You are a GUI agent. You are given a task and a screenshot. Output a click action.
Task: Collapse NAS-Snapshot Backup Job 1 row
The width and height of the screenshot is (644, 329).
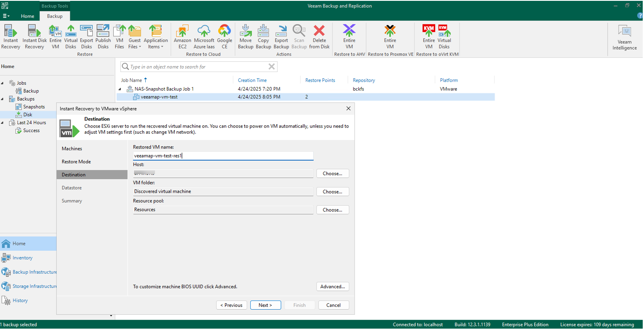pyautogui.click(x=120, y=89)
